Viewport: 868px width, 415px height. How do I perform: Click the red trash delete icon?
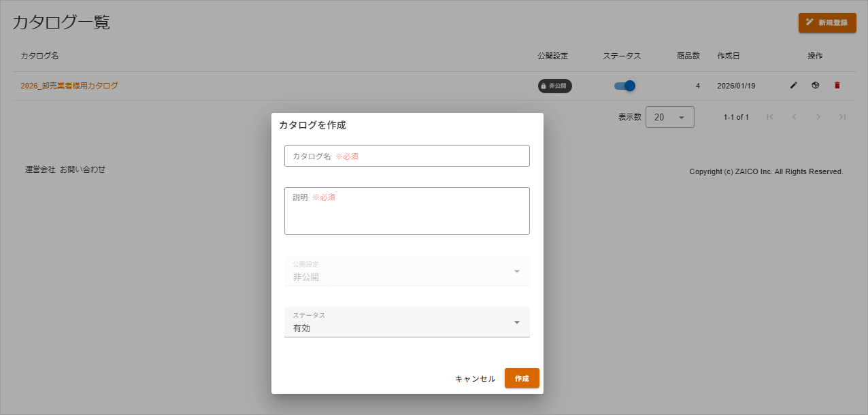[837, 86]
